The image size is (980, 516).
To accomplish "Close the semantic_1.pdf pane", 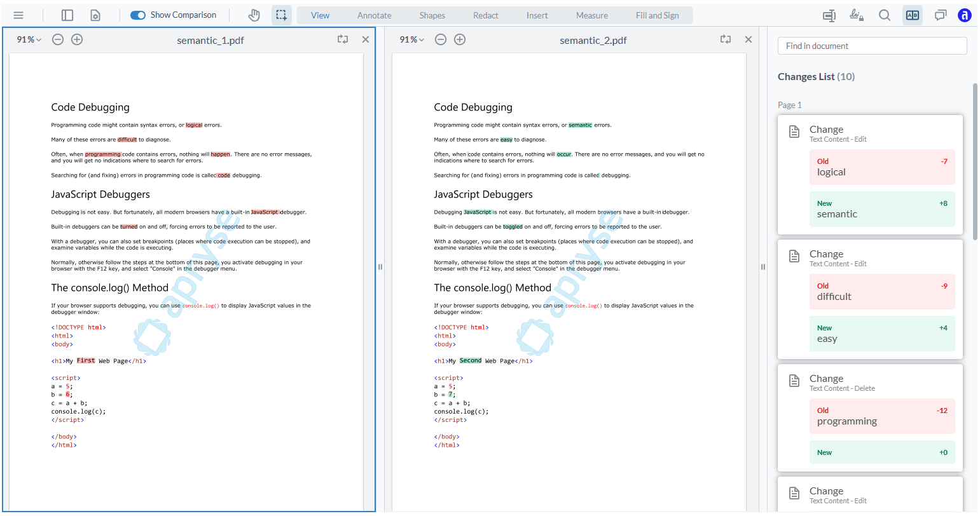I will [366, 39].
